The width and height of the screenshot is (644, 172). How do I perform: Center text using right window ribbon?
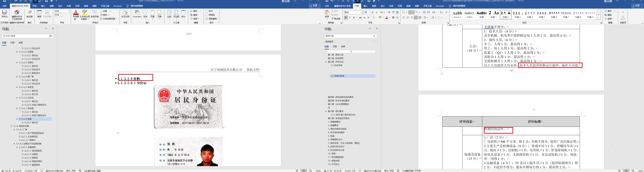pos(408,17)
